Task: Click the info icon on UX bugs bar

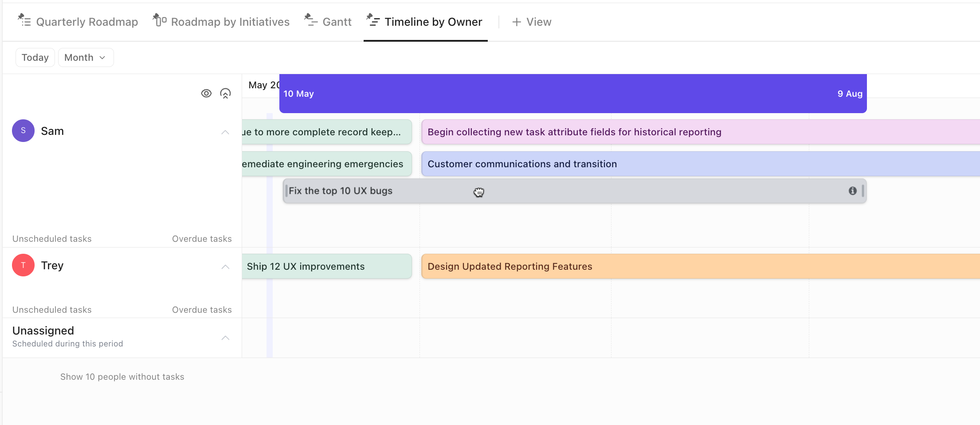Action: click(x=852, y=191)
